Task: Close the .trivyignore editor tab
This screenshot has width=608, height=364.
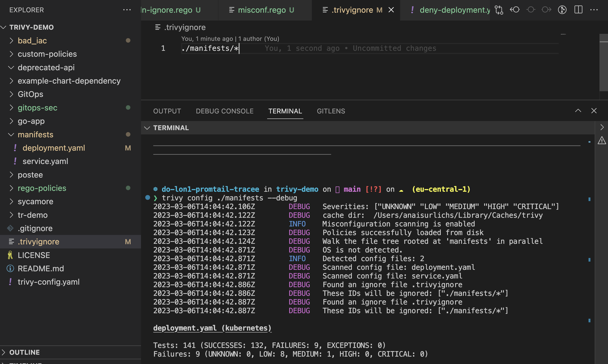Action: [x=391, y=10]
